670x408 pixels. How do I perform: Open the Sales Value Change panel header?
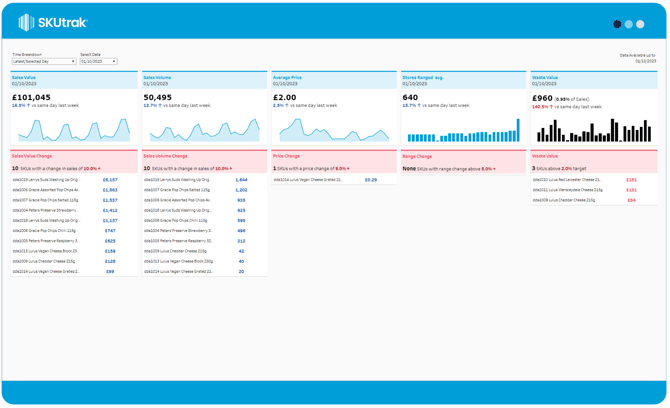click(73, 156)
